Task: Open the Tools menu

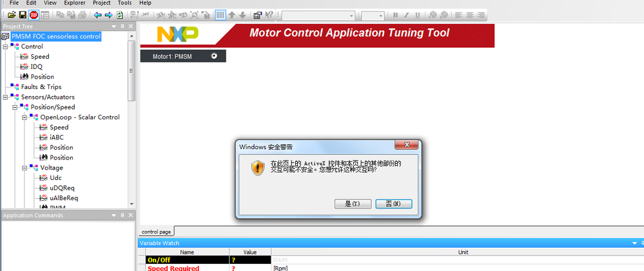Action: (125, 3)
